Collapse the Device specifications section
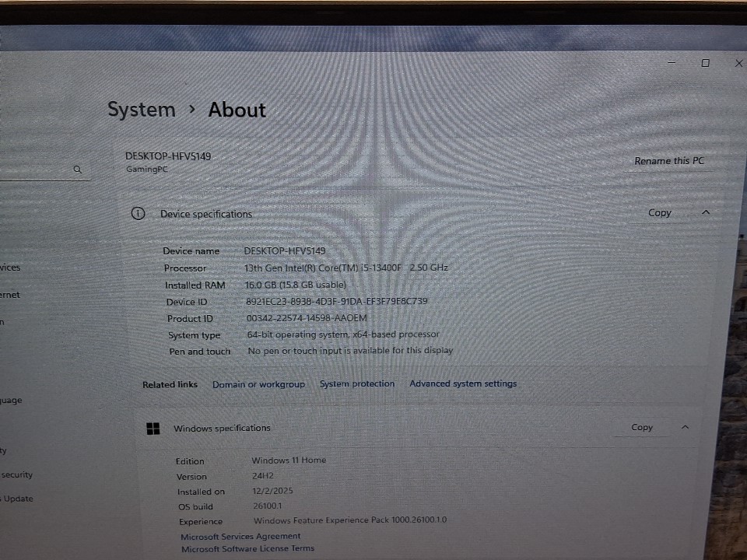This screenshot has height=560, width=747. [706, 212]
